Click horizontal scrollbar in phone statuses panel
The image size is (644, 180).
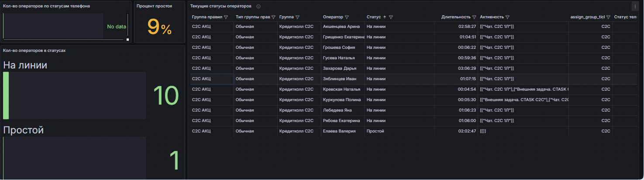[x=63, y=40]
